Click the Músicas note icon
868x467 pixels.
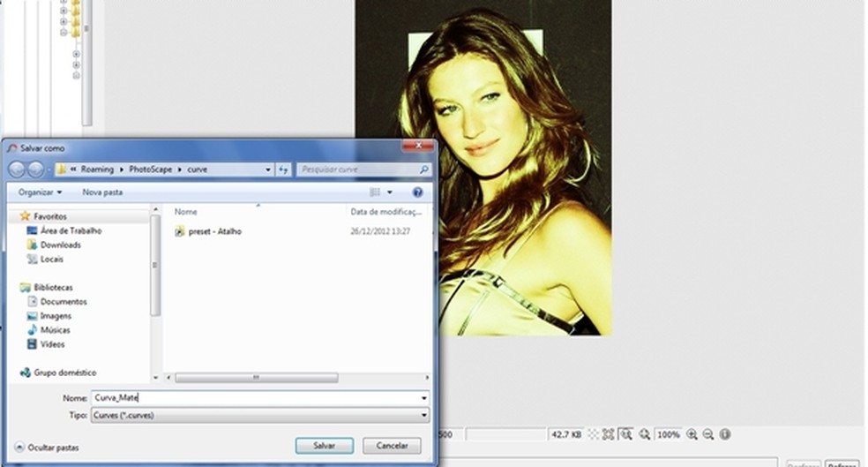[x=32, y=329]
